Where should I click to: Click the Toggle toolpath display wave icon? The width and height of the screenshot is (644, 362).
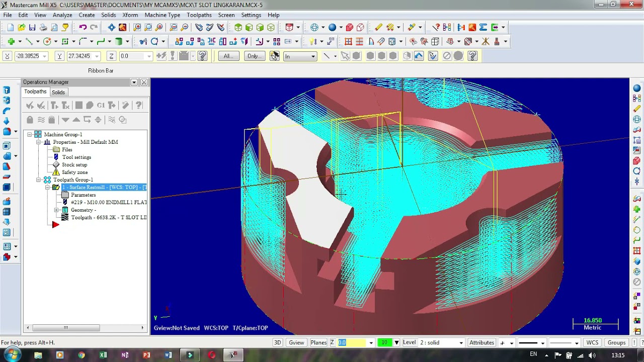tap(41, 120)
